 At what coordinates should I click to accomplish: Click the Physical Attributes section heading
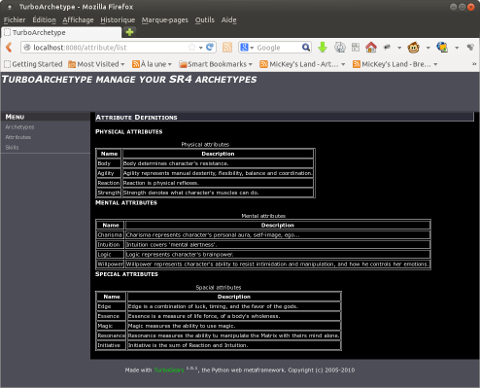tap(129, 132)
